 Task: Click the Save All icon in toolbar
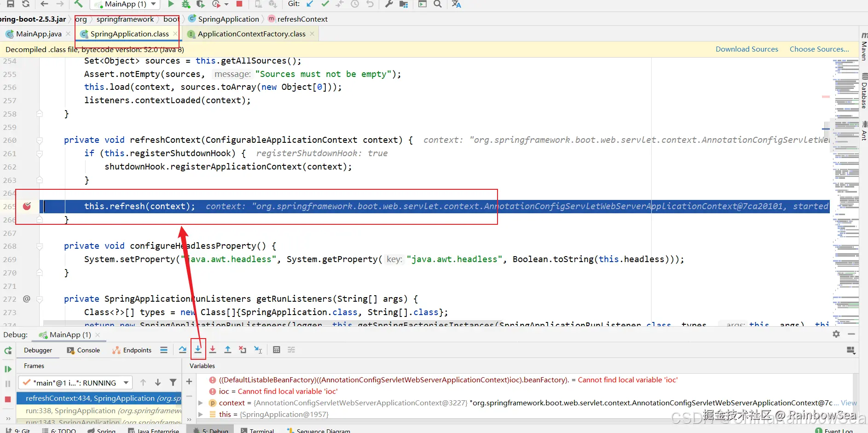click(11, 4)
